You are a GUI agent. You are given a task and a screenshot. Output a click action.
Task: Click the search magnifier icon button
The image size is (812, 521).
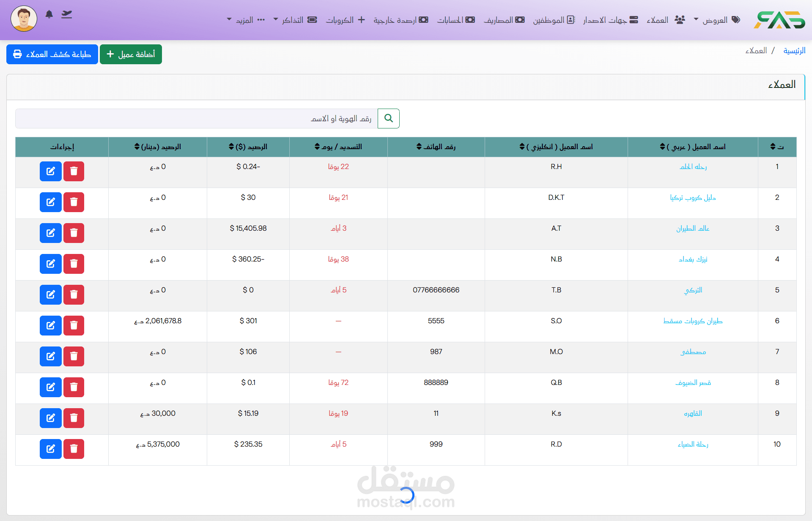click(388, 118)
